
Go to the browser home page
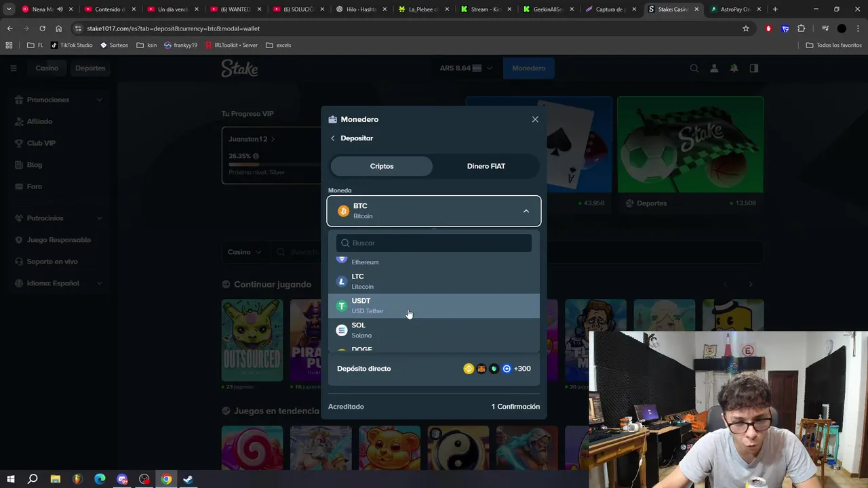coord(58,28)
